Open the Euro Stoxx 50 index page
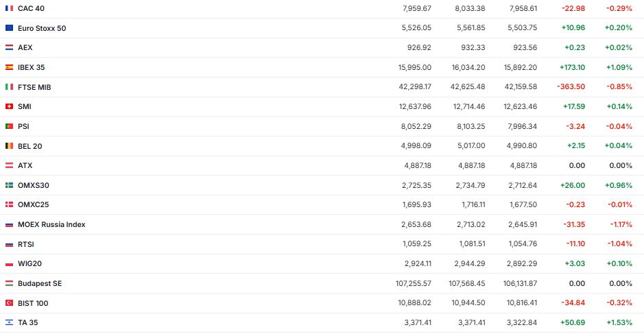644x334 pixels. [x=42, y=28]
